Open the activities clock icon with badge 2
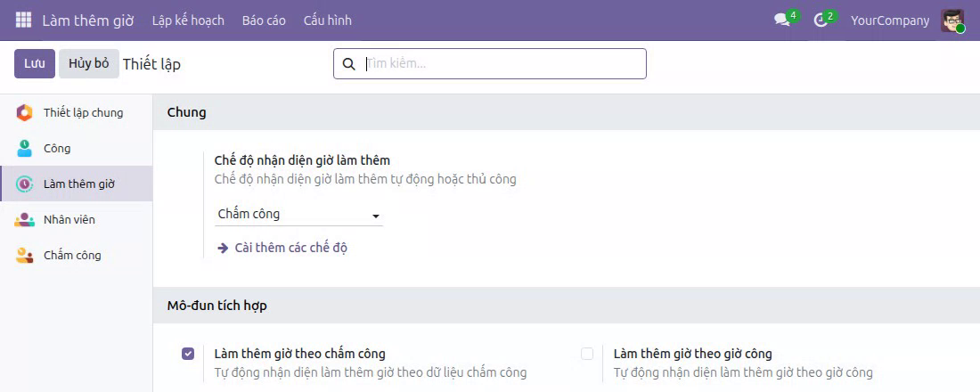Screen dimensions: 980x392 tap(821, 20)
